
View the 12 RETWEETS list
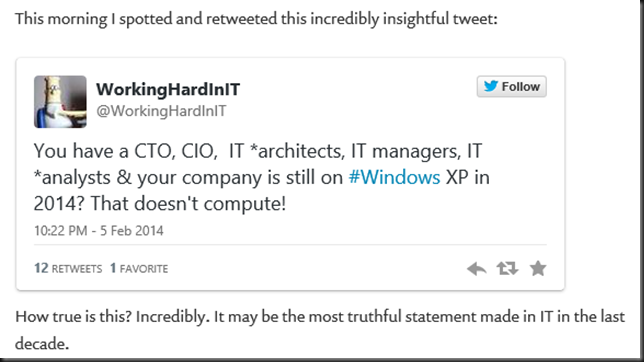(x=68, y=268)
